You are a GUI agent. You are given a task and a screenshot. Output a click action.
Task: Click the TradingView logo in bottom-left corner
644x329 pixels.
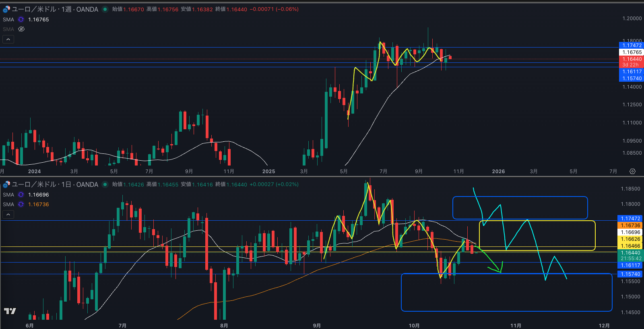click(10, 311)
